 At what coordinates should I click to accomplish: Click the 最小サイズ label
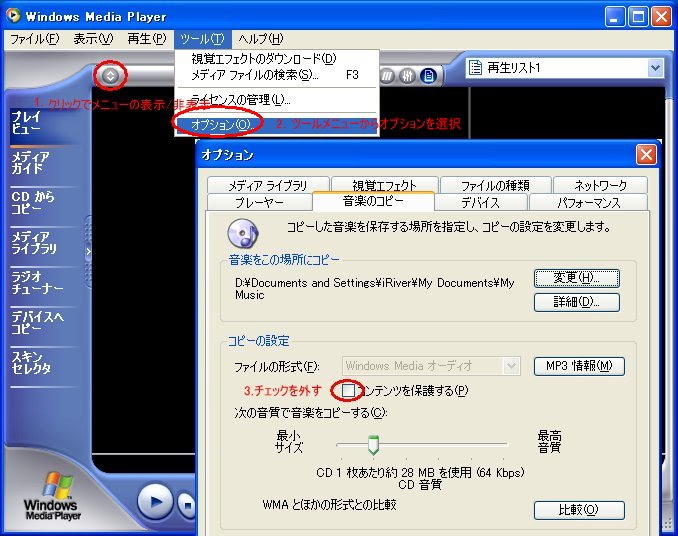pyautogui.click(x=288, y=441)
